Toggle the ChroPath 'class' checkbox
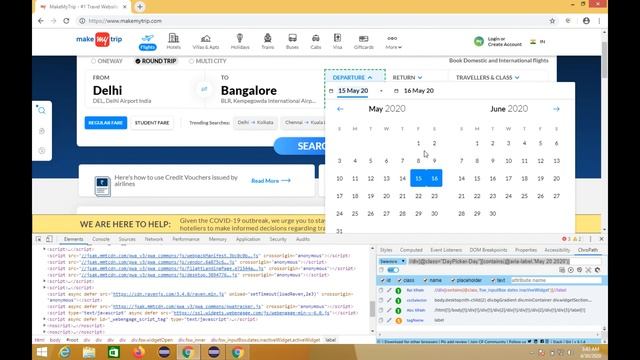Screen dimensions: 640x360 400,280
